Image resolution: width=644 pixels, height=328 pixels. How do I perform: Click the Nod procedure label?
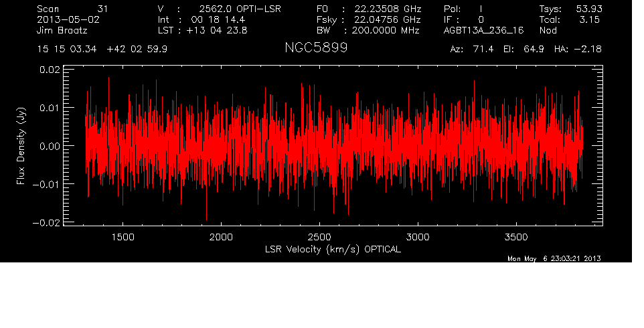548,30
